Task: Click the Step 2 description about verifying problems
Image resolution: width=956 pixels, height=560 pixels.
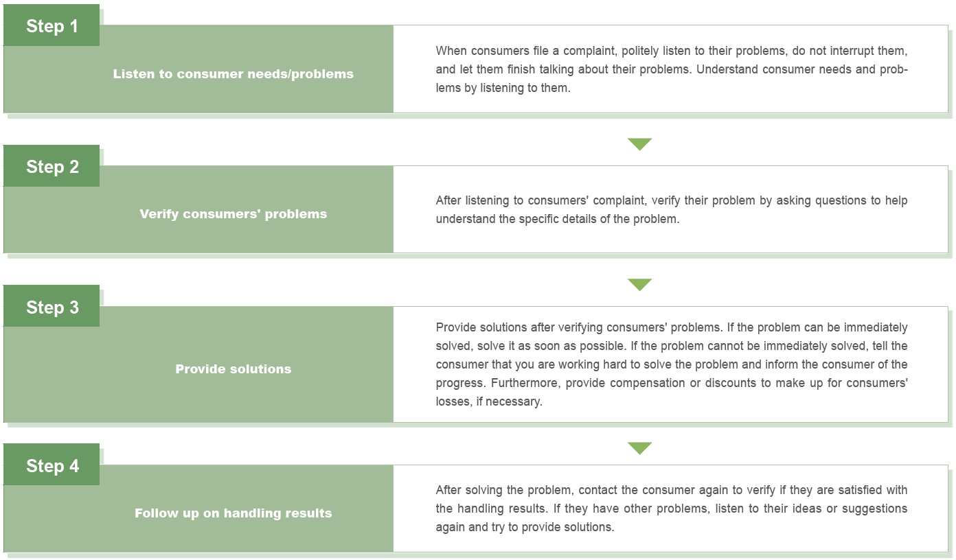Action: 671,209
